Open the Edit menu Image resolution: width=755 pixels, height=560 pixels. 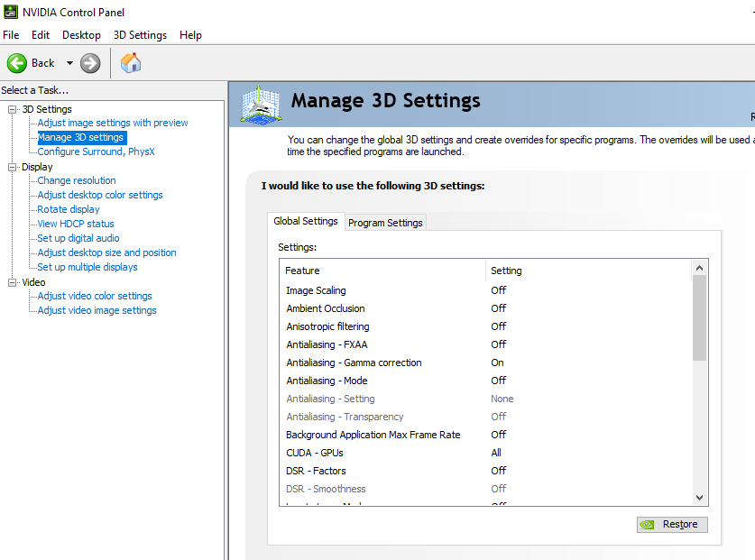41,35
